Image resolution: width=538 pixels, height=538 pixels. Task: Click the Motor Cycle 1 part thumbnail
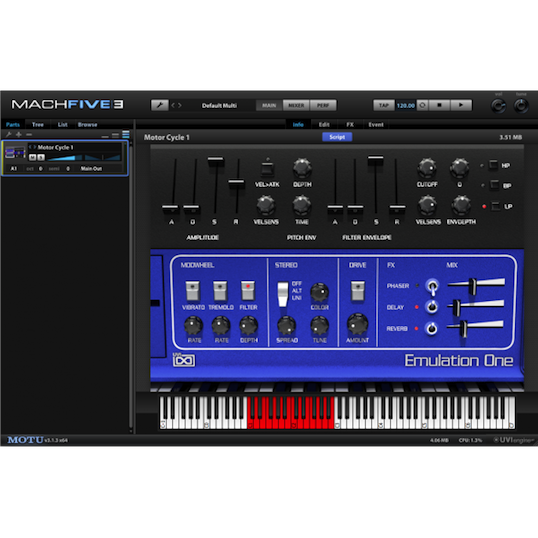click(15, 153)
